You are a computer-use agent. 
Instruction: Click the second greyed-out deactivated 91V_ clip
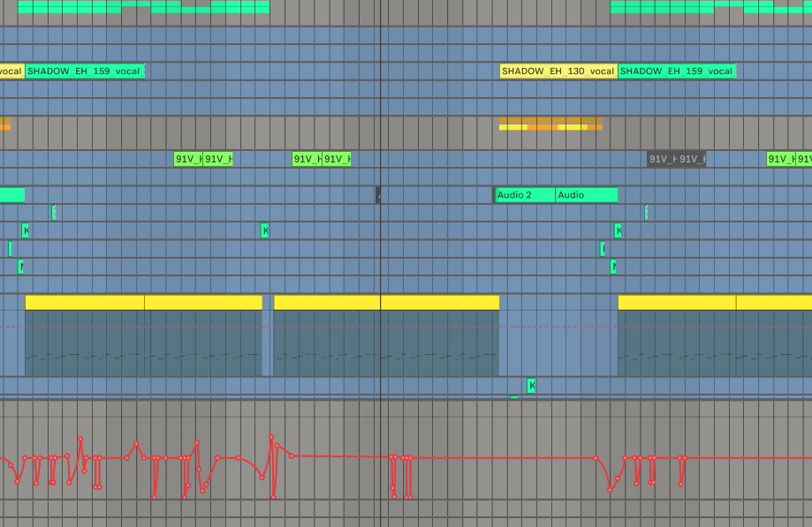(x=692, y=159)
